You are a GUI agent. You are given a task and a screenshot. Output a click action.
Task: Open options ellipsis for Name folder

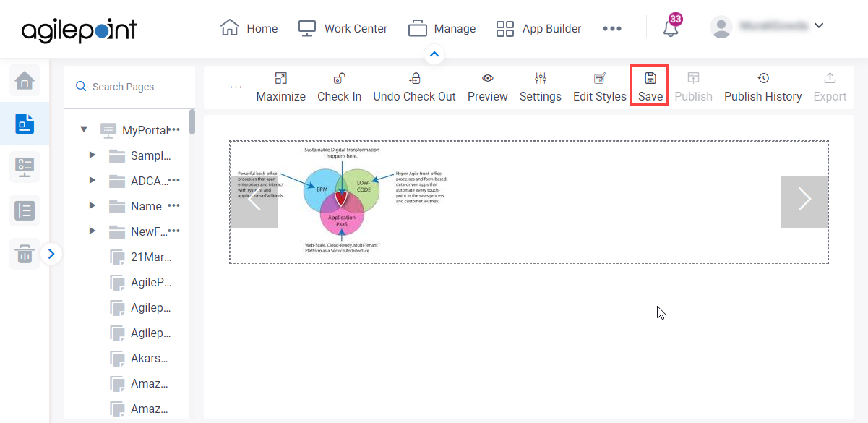click(174, 205)
